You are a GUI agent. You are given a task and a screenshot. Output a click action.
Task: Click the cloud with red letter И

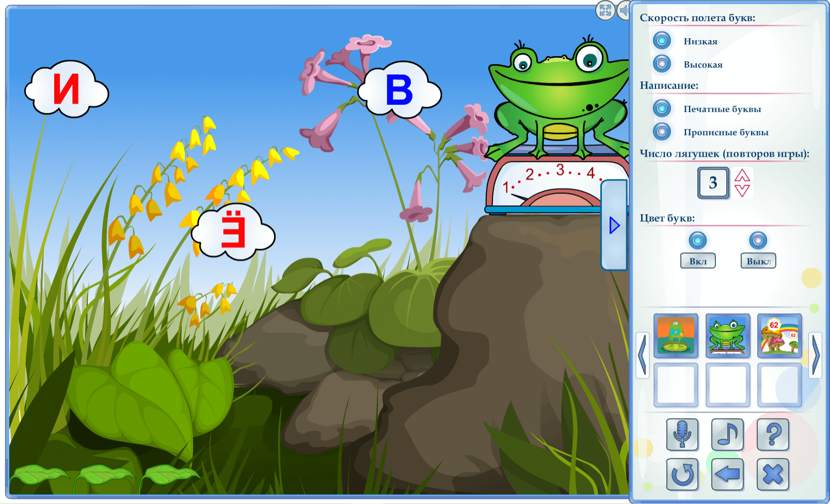click(67, 89)
